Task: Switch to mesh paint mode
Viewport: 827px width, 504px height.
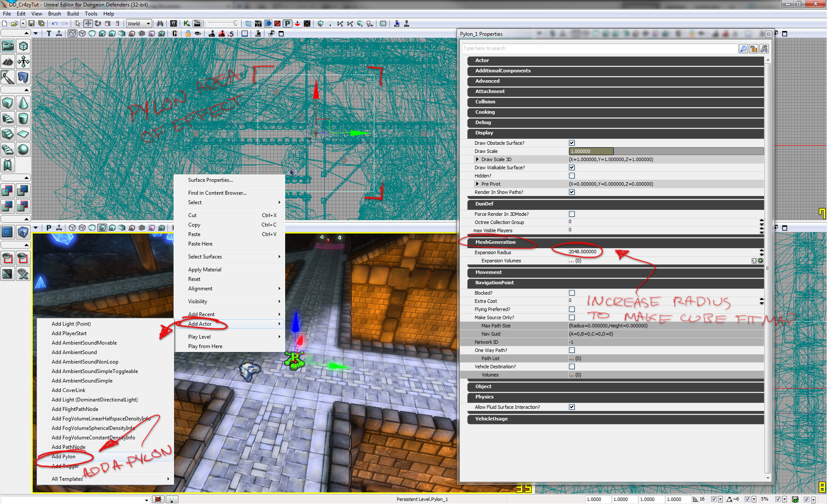Action: tap(8, 77)
